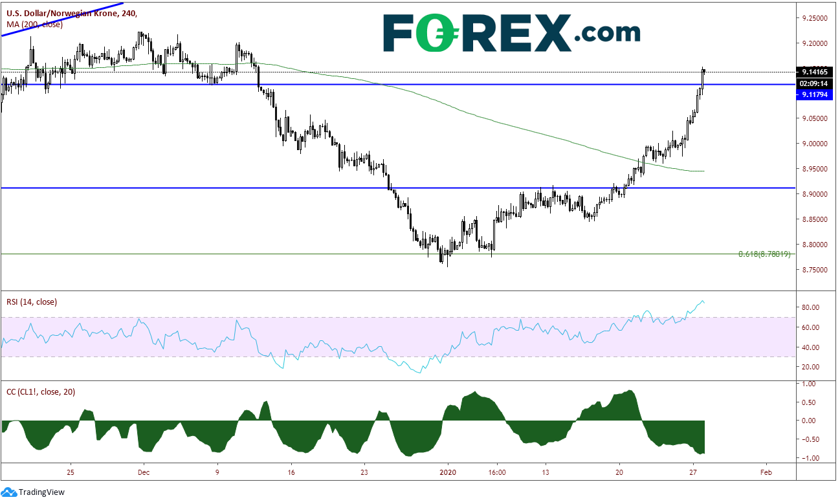Viewport: 840px width, 504px height.
Task: Click the RSI 40.00 axis value
Action: 812,347
